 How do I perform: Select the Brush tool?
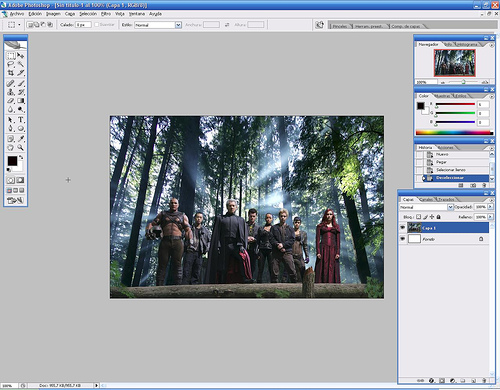pos(21,83)
